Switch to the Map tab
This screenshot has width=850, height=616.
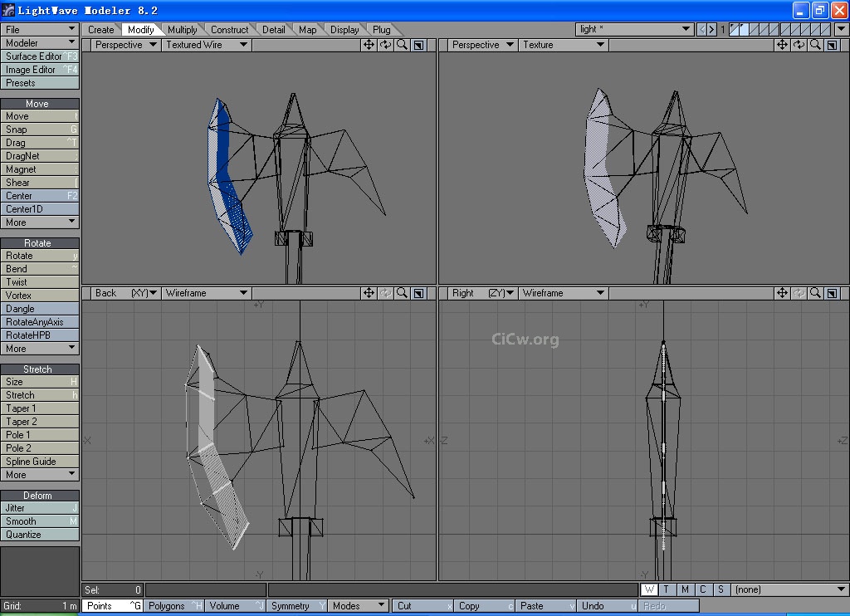click(307, 30)
